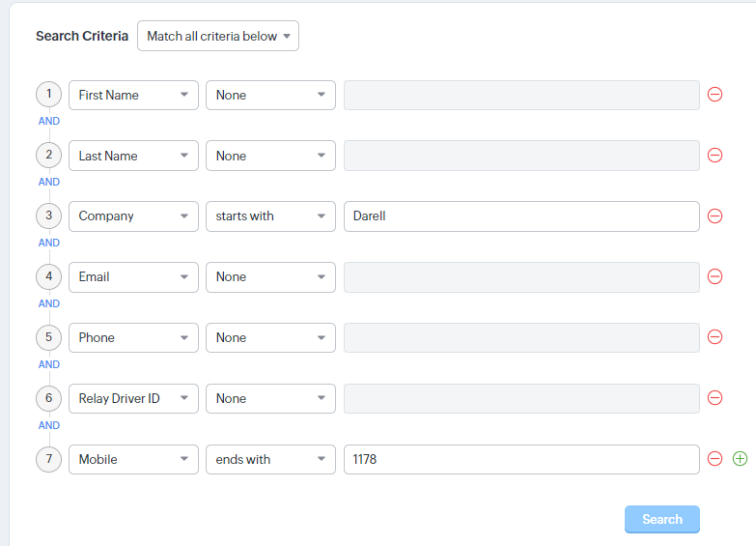756x546 pixels.
Task: Click the AND connector below row 1
Action: 49,122
